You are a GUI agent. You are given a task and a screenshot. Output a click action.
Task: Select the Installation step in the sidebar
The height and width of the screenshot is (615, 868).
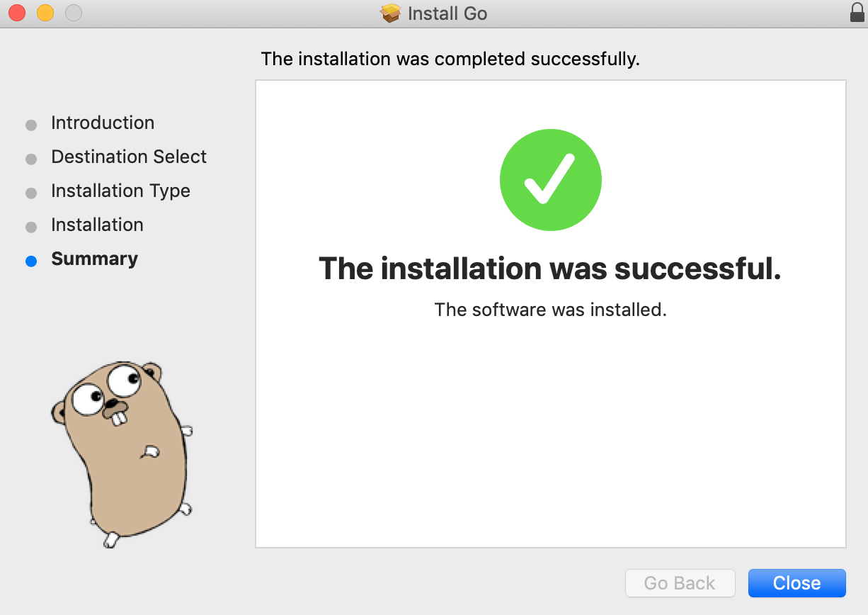(97, 225)
